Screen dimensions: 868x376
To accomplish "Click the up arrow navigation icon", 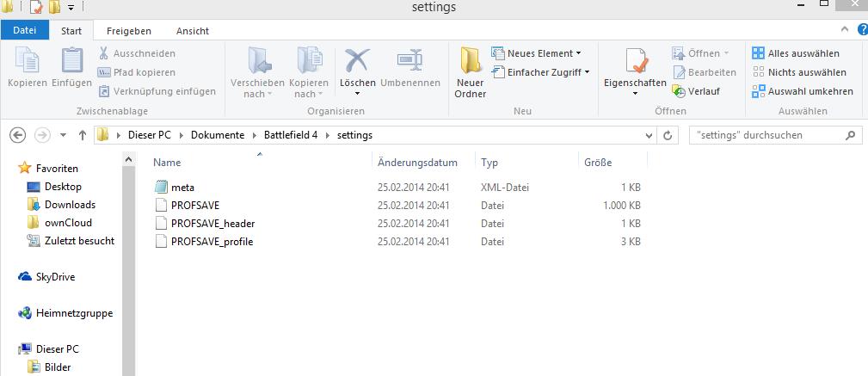I will (83, 135).
